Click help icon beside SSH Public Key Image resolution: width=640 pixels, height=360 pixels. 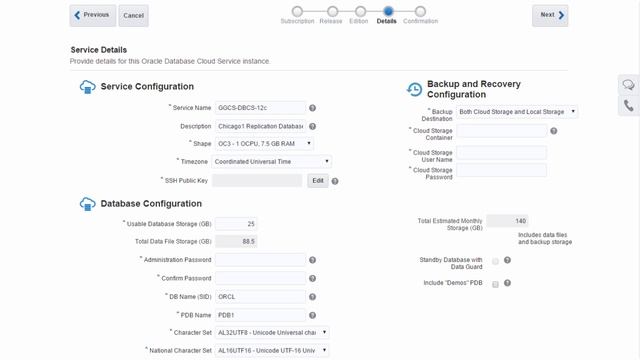click(x=335, y=181)
